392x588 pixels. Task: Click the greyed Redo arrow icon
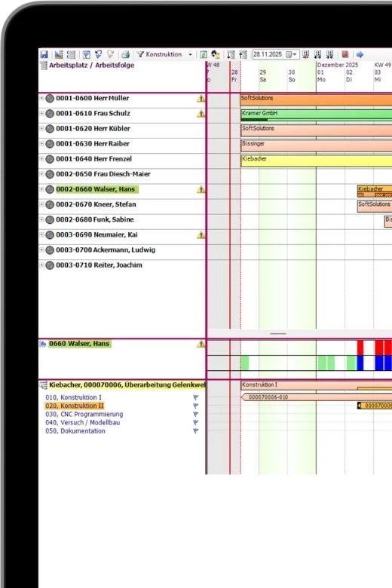pyautogui.click(x=110, y=54)
